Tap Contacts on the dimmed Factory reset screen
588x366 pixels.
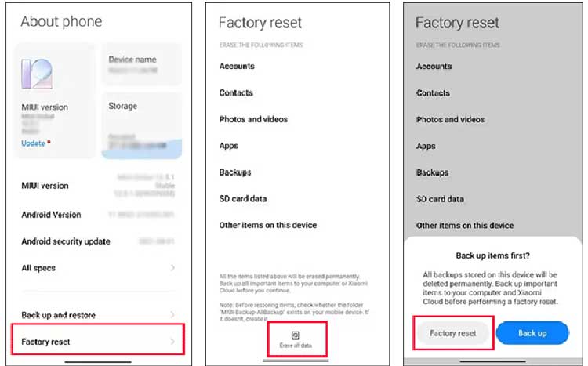(x=433, y=93)
